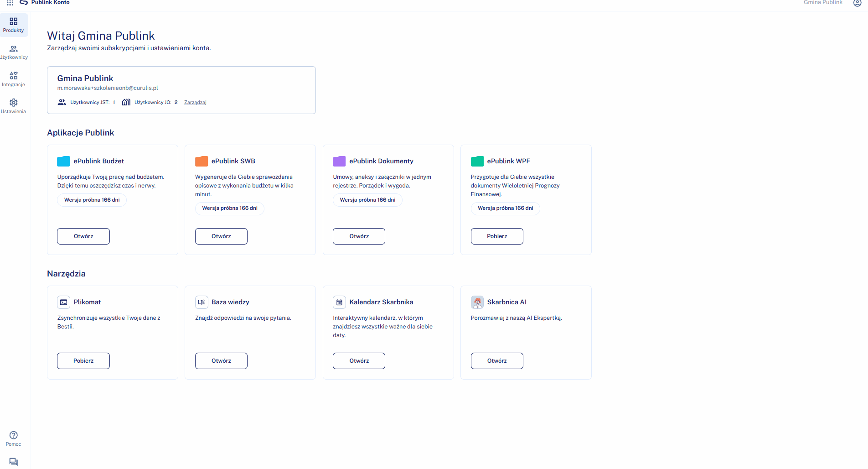Click the ePublink Dokumenty trial version badge
The height and width of the screenshot is (469, 868).
[x=367, y=200]
